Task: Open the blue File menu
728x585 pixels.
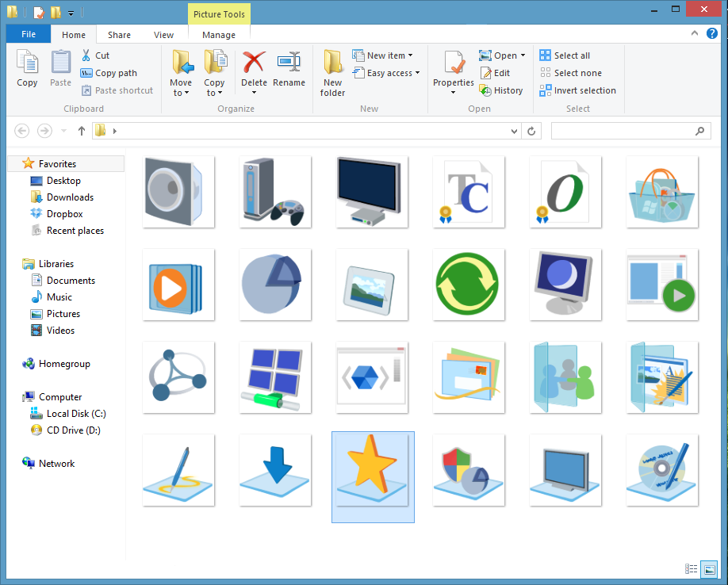Action: click(x=28, y=34)
